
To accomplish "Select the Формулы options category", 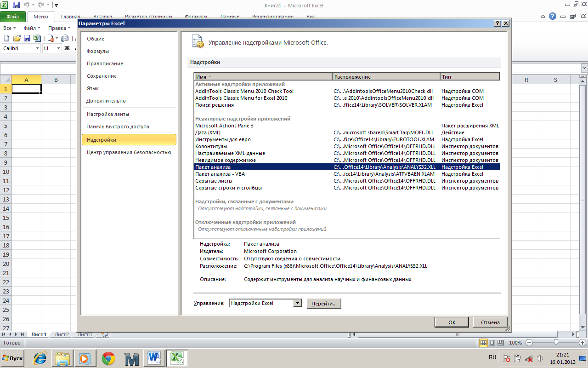I will click(129, 51).
